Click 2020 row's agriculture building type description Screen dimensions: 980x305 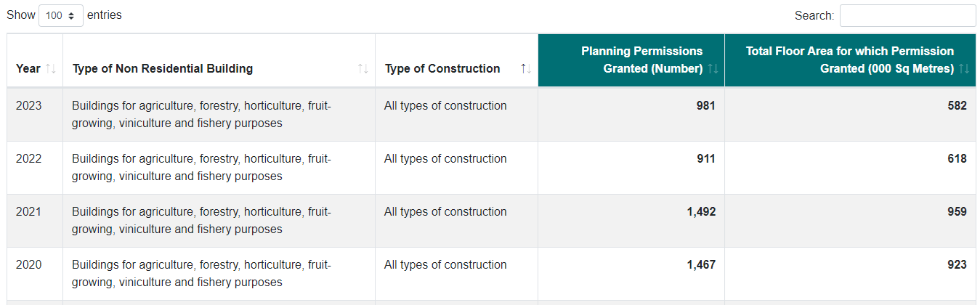pyautogui.click(x=201, y=273)
